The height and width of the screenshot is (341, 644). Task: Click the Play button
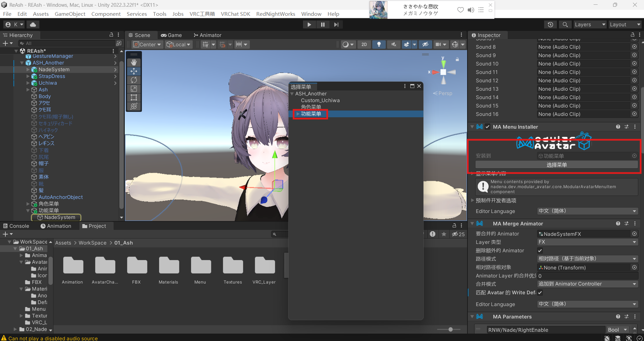tap(309, 25)
